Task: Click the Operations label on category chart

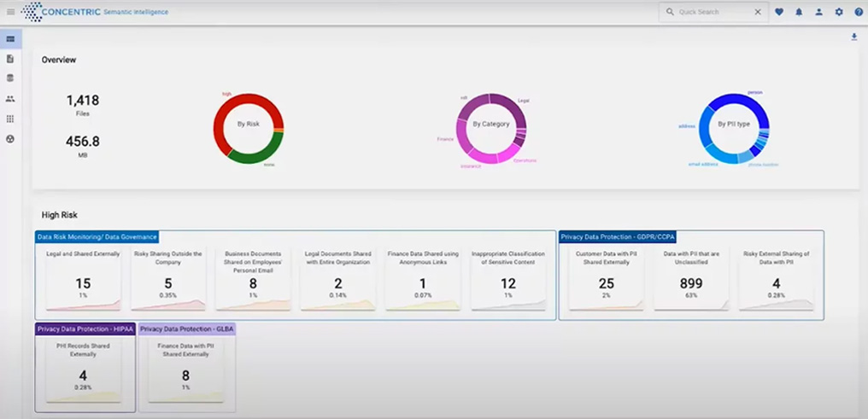Action: [525, 160]
